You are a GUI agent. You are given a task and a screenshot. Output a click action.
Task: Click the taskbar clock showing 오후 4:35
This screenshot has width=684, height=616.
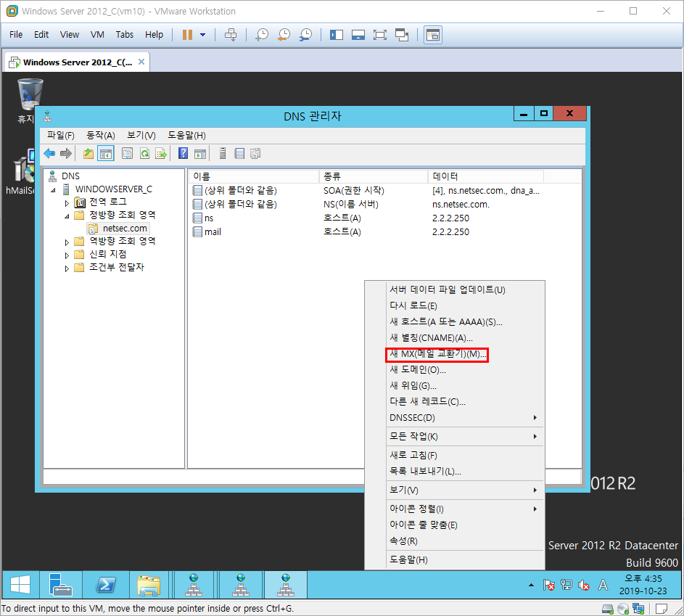pos(643,585)
